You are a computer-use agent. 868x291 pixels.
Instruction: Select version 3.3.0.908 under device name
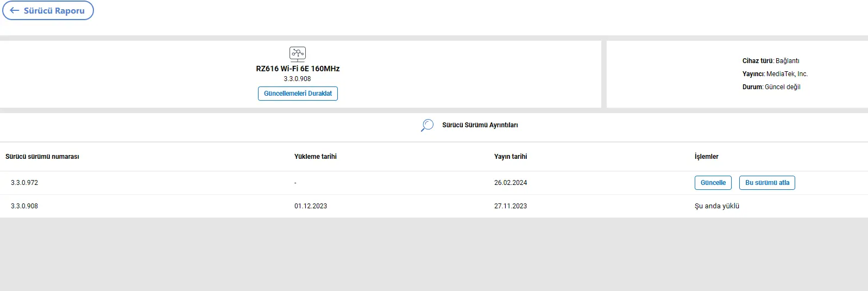click(x=297, y=79)
